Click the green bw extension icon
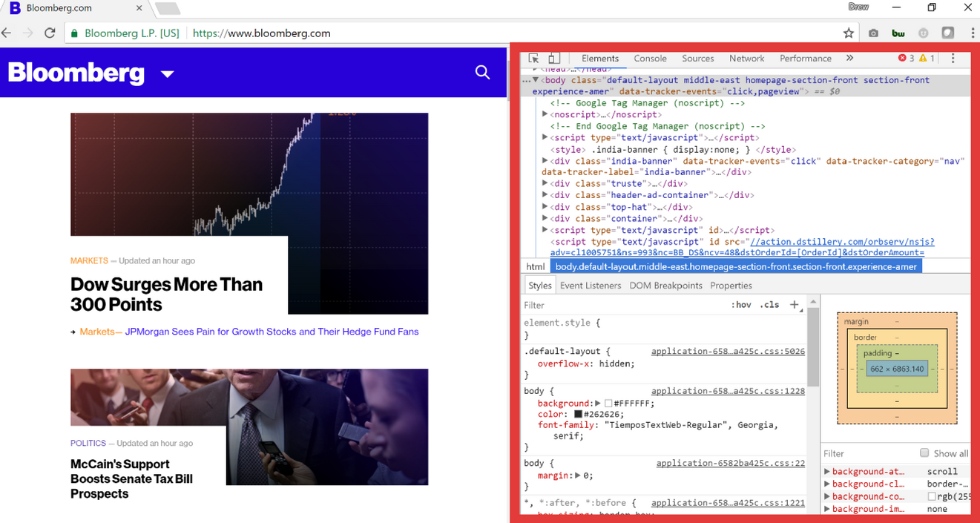 898,33
